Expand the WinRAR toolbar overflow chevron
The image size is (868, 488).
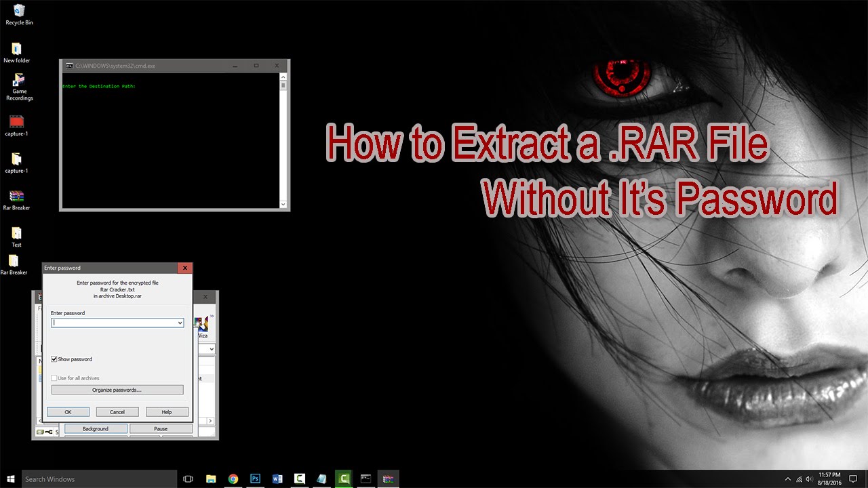point(212,316)
